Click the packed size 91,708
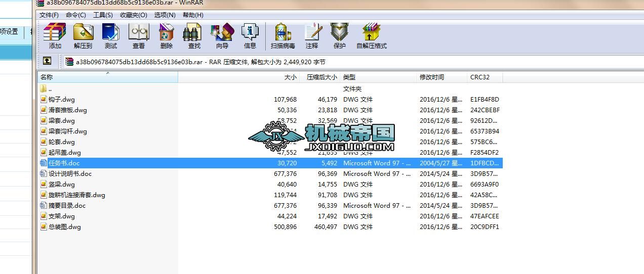 coord(328,195)
